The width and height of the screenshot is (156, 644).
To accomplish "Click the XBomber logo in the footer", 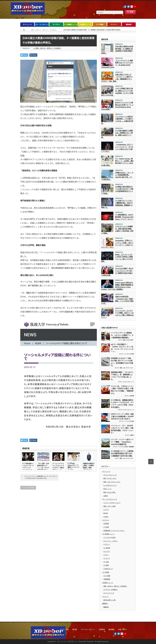I will 48,632.
